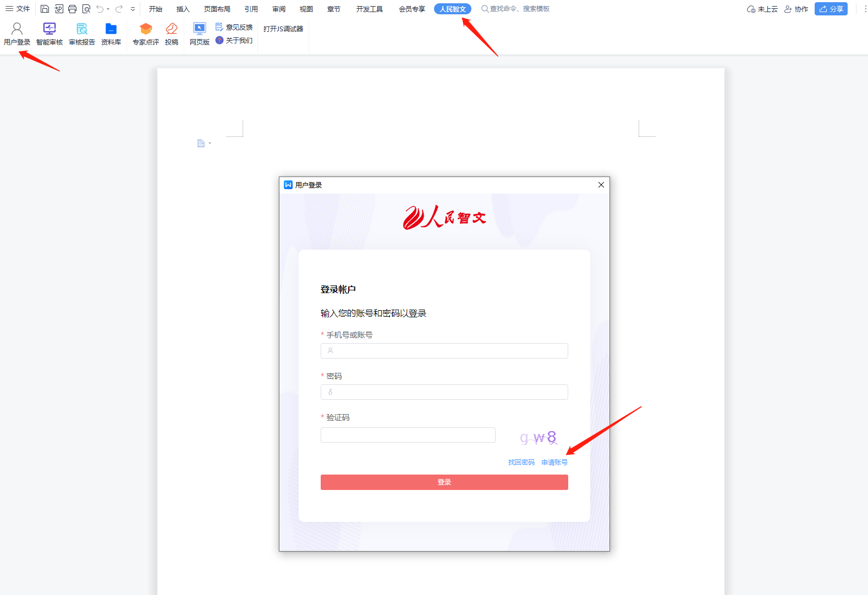Switch to the 视图 tab
Viewport: 868px width, 595px height.
click(306, 9)
